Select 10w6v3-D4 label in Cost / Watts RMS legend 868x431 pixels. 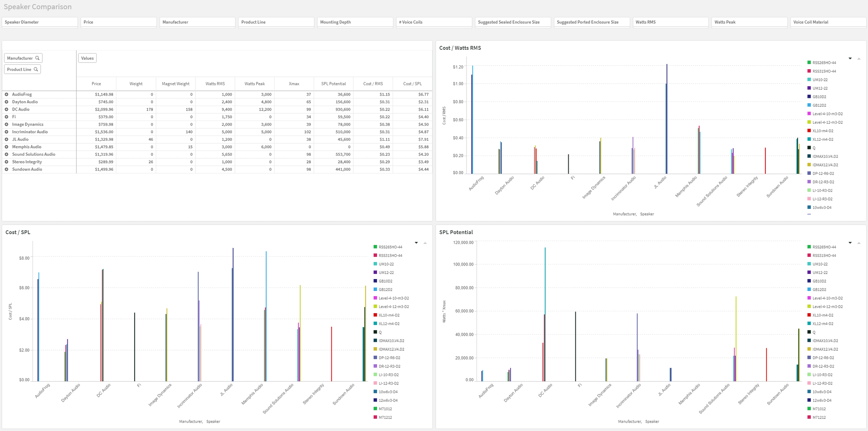822,208
